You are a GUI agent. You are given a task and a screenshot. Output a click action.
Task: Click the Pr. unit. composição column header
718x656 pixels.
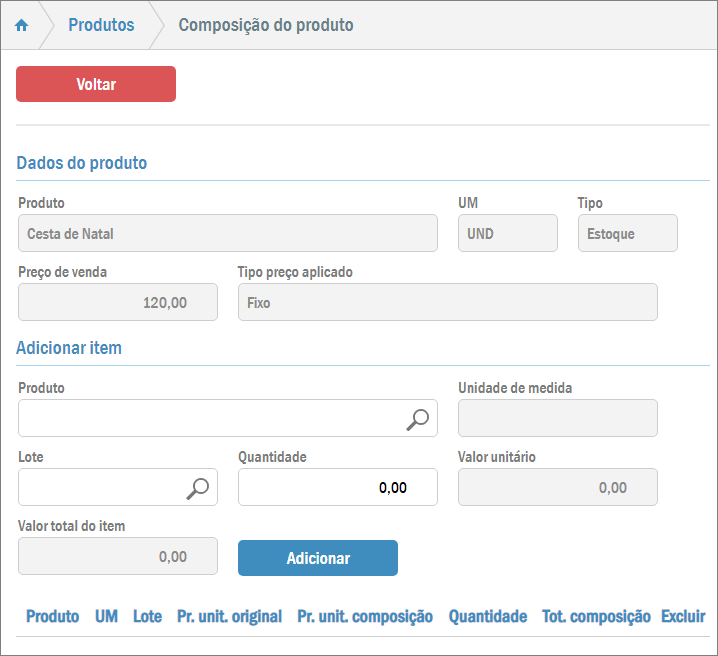point(365,616)
